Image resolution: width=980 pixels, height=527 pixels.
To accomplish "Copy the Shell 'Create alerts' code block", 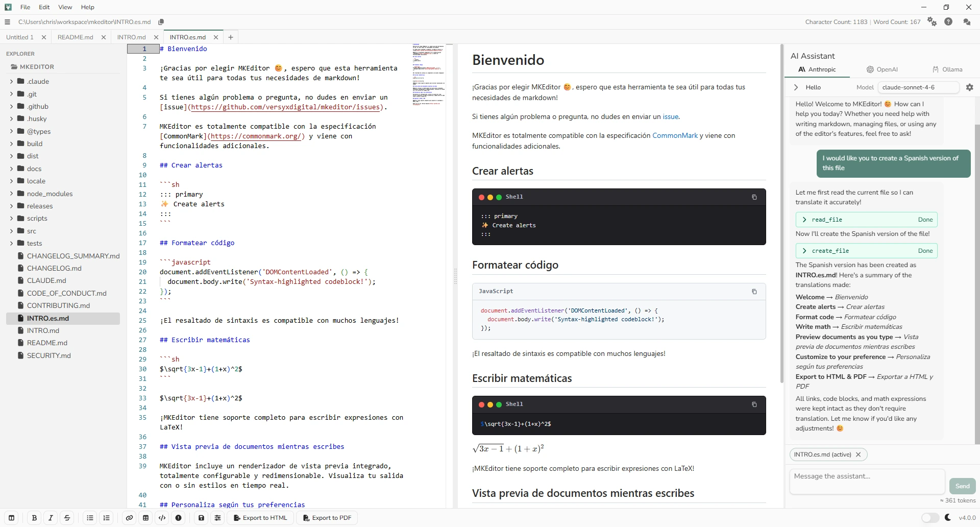I will click(754, 197).
